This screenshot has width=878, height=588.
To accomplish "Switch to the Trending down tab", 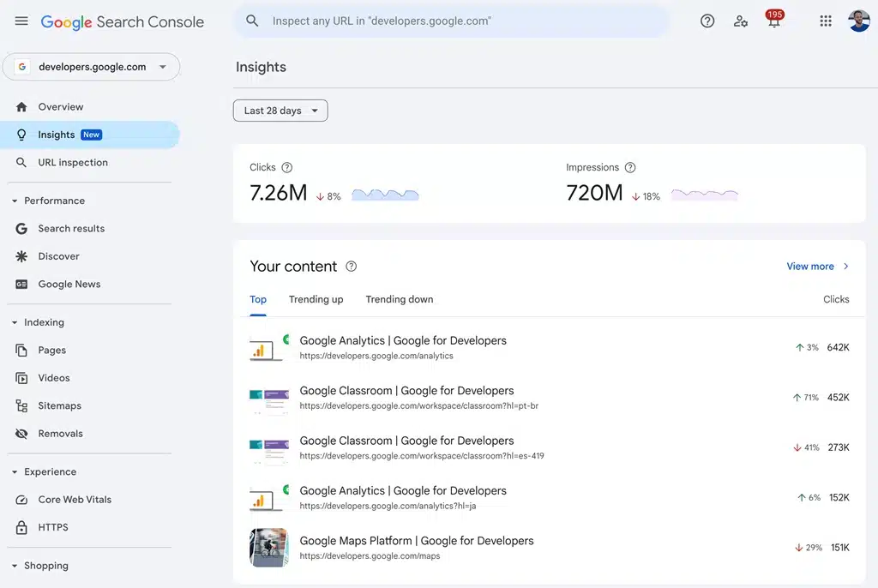I will [x=399, y=299].
